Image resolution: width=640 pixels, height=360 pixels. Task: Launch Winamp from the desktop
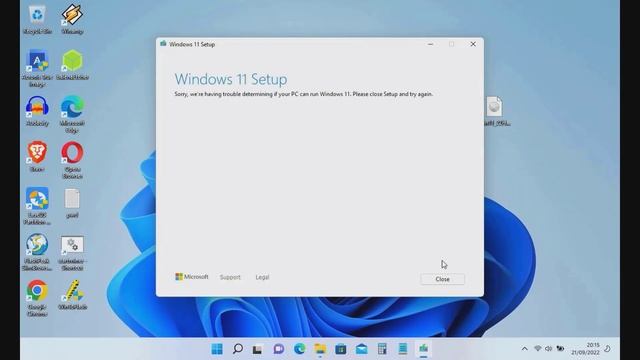pyautogui.click(x=72, y=20)
